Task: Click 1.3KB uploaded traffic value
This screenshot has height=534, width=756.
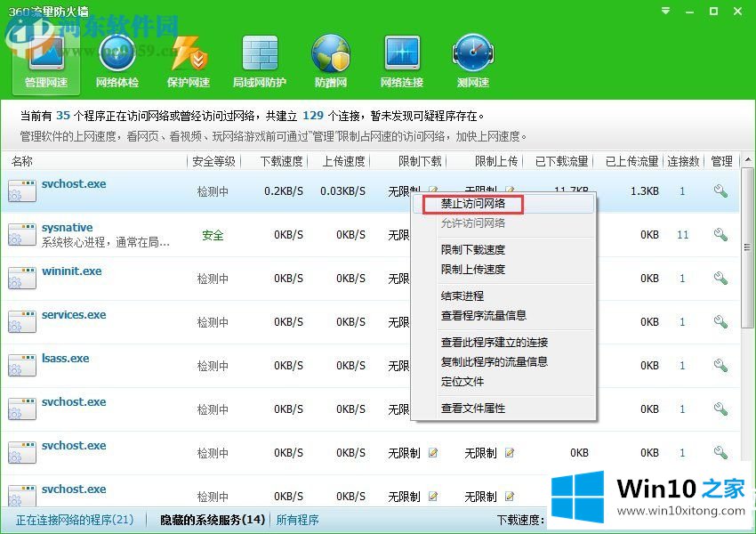Action: tap(645, 191)
